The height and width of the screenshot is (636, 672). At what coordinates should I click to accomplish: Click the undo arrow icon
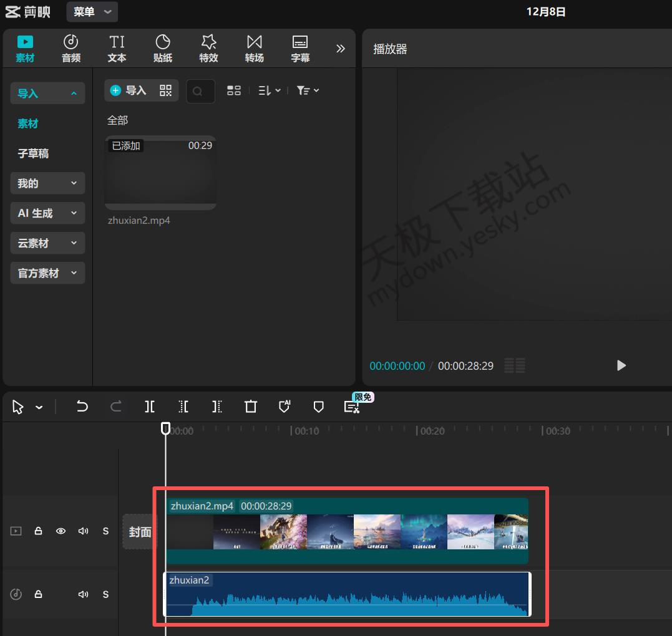point(82,407)
